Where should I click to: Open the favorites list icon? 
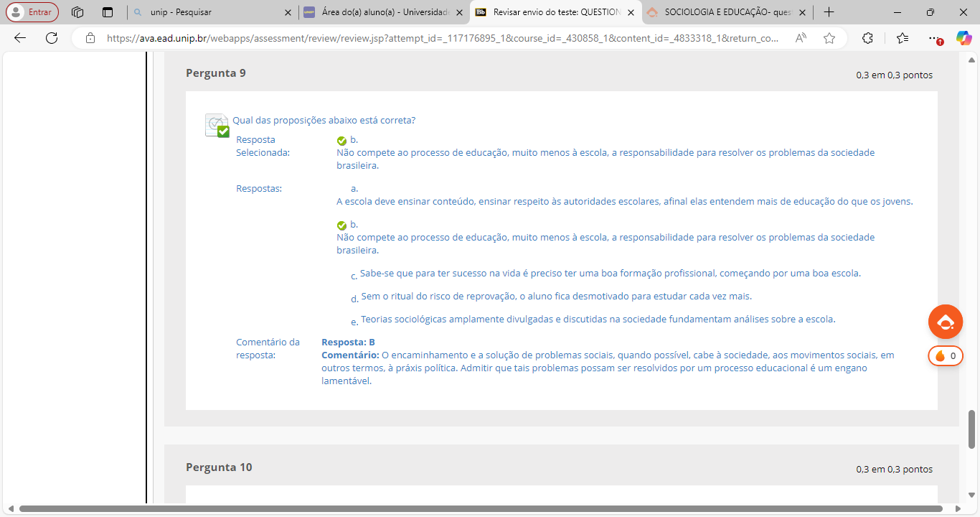tap(903, 38)
